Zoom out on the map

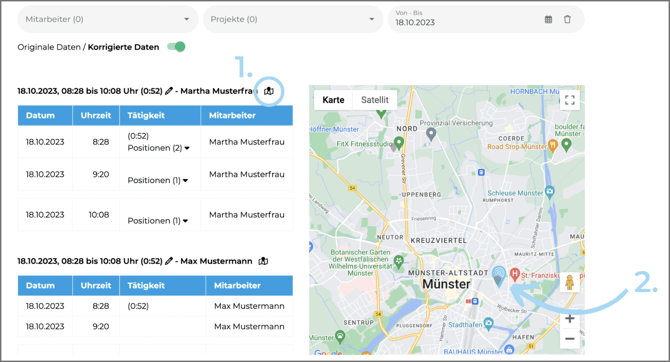pos(570,338)
